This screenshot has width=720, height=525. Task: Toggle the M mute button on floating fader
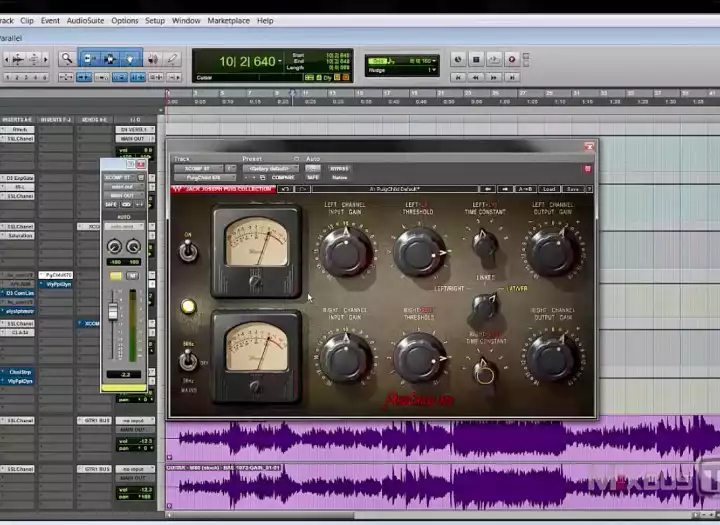[x=132, y=276]
